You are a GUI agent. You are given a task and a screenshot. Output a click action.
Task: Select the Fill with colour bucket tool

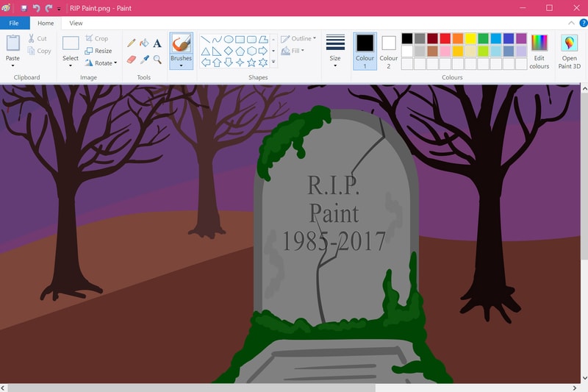coord(144,43)
